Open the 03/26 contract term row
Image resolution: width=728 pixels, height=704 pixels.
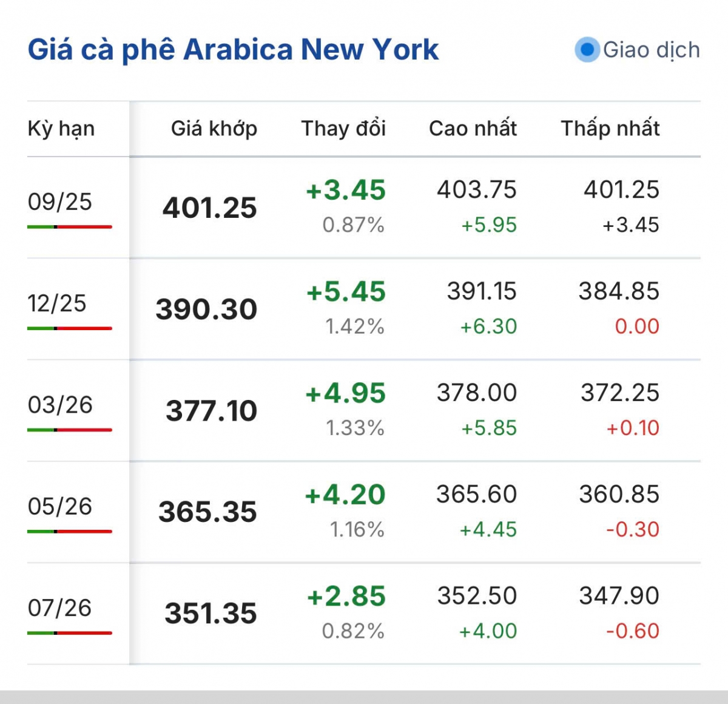(364, 410)
